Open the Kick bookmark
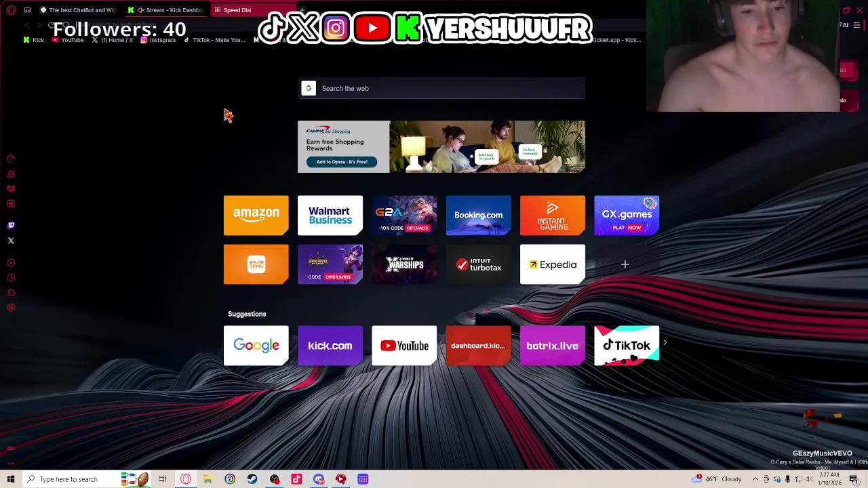Viewport: 868px width, 488px height. [x=33, y=40]
